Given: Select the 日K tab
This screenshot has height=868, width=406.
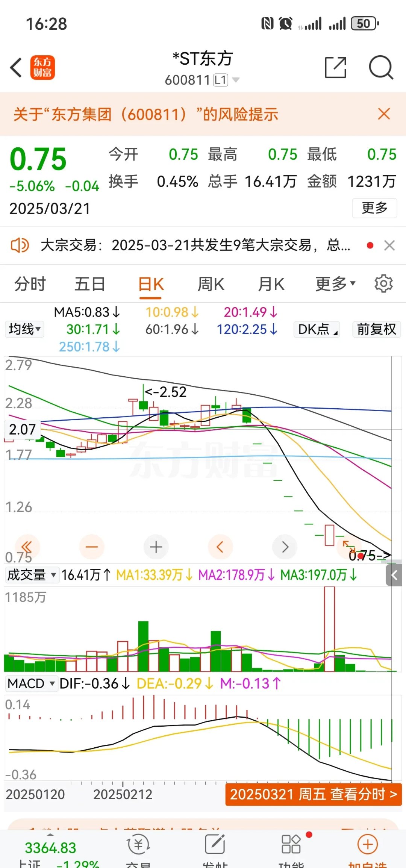Looking at the screenshot, I should (151, 285).
